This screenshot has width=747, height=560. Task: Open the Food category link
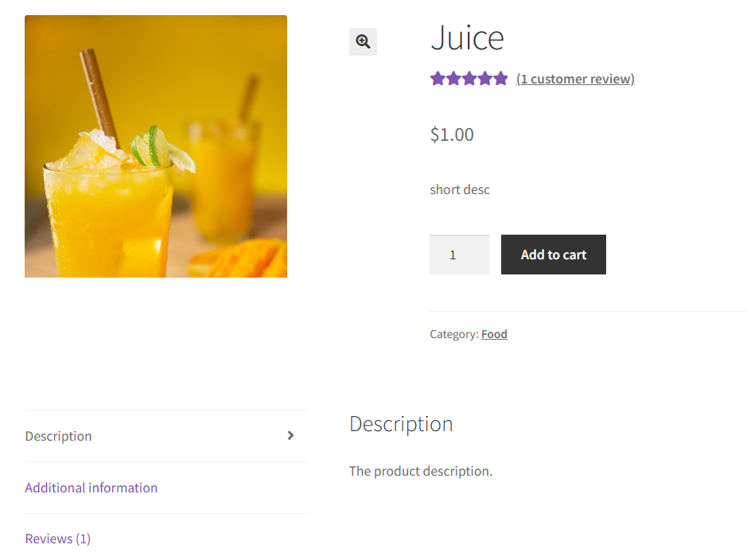[x=494, y=334]
